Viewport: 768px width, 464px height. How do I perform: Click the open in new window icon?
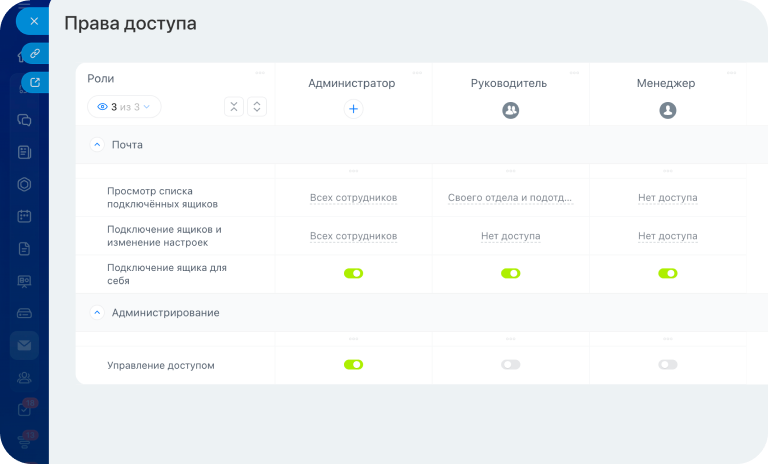[35, 82]
